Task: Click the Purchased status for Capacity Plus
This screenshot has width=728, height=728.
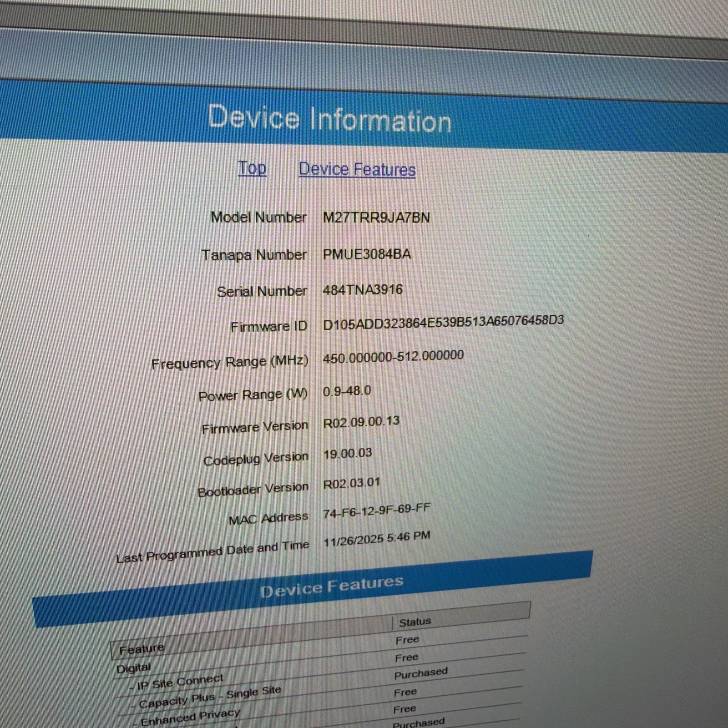Action: coord(421,673)
